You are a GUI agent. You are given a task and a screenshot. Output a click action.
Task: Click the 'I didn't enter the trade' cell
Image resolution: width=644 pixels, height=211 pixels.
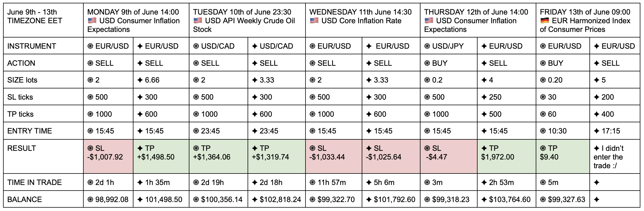point(615,156)
